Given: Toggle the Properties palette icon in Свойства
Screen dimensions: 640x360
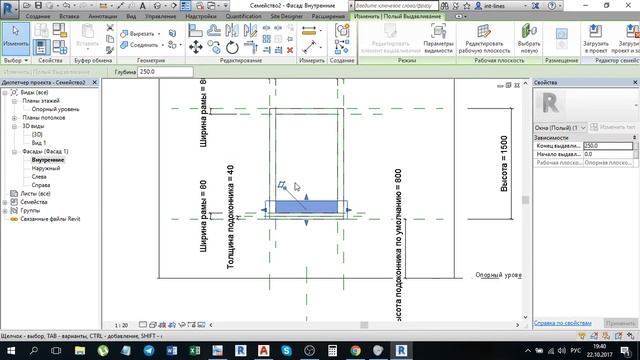Looking at the screenshot, I should click(x=41, y=47).
